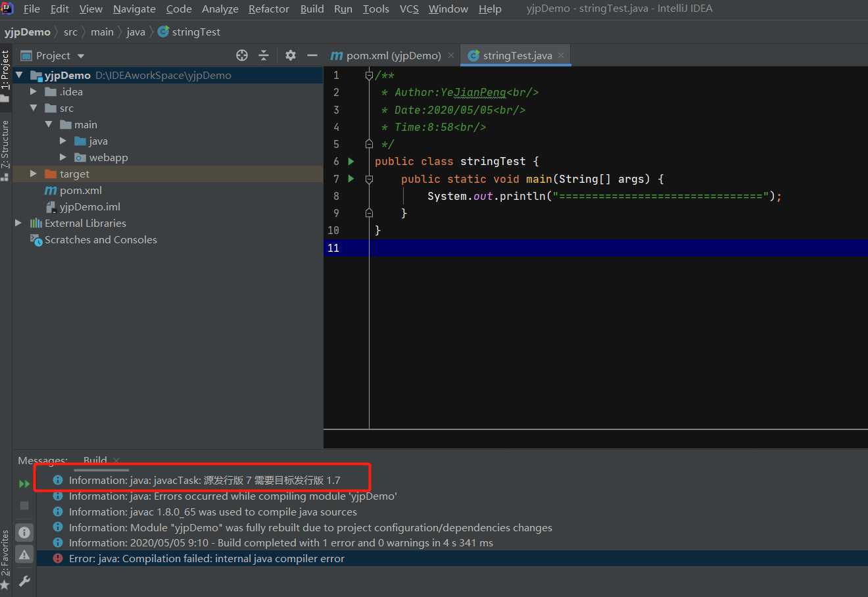Screen dimensions: 868x597
Task: Open the Edit menu
Action: pos(60,9)
